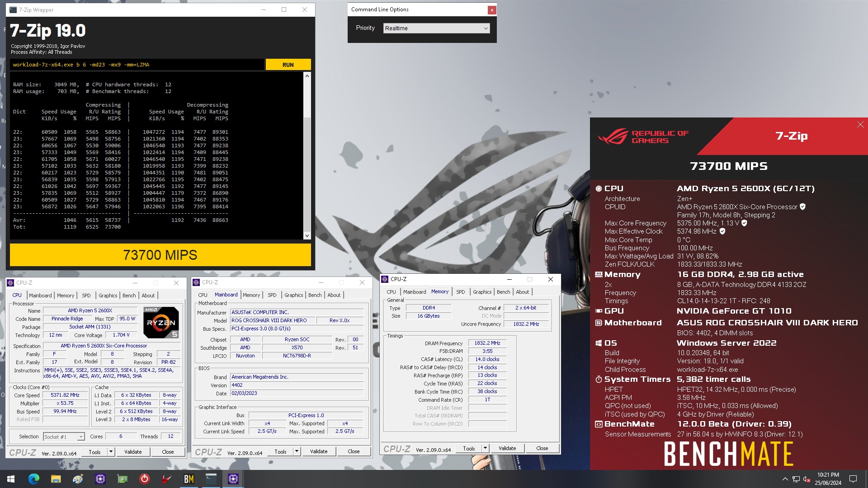The image size is (868, 488).
Task: Click the red wing-shaped taskbar icon
Action: click(x=166, y=479)
